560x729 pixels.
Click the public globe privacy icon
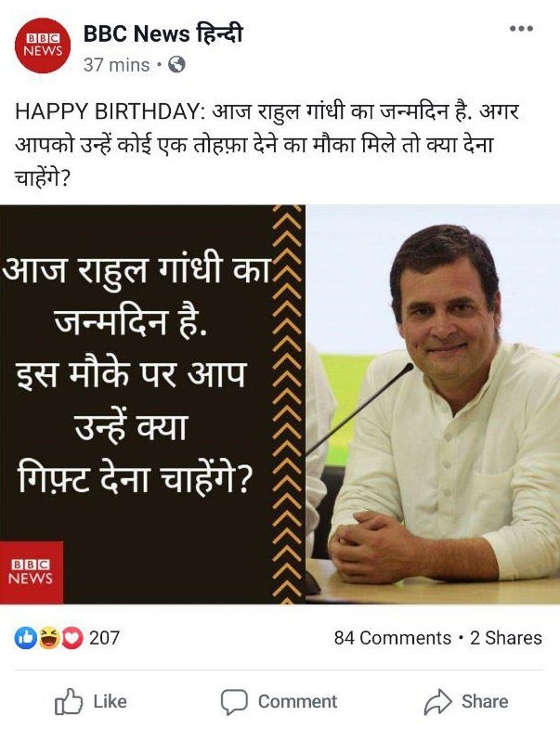(x=176, y=65)
